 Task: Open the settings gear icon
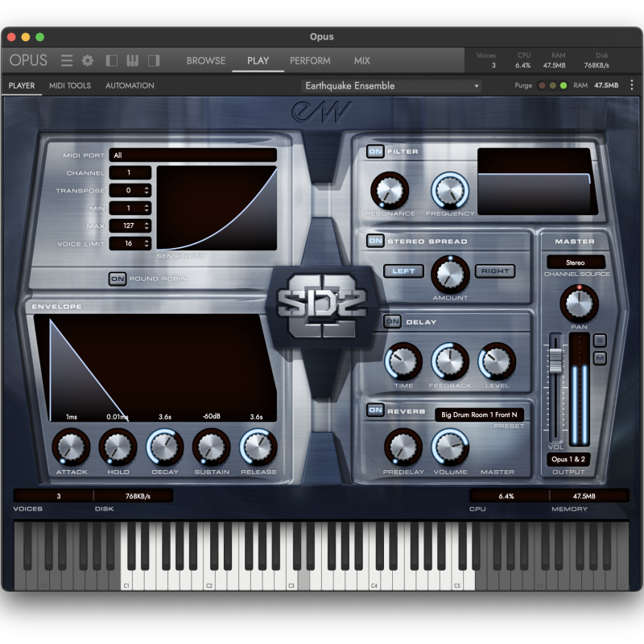88,61
